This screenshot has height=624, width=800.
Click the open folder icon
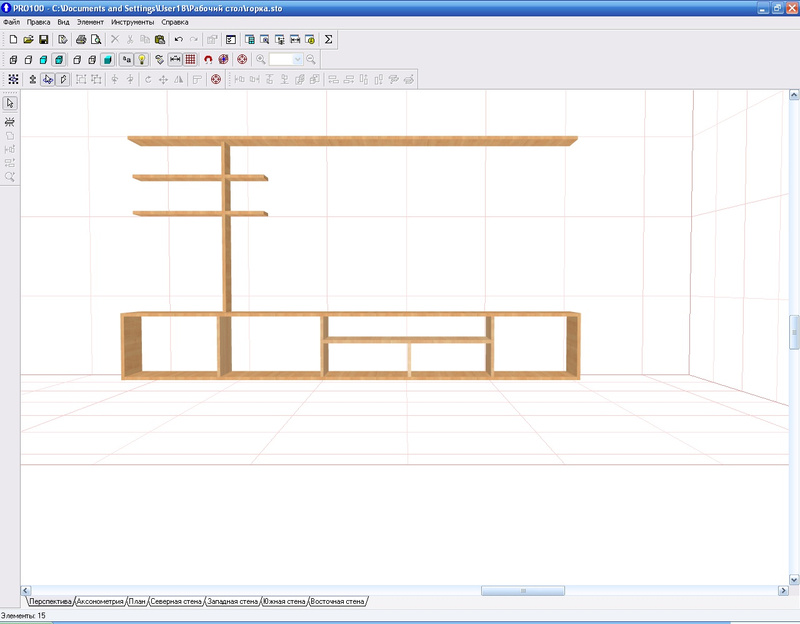pyautogui.click(x=29, y=40)
